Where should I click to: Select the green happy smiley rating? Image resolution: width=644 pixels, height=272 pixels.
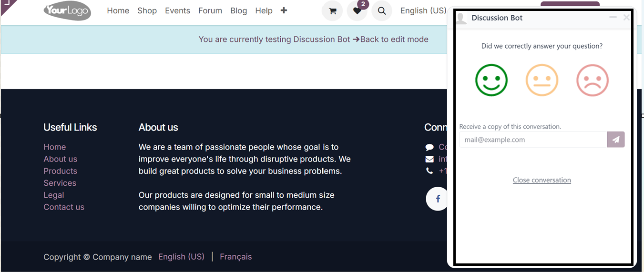pos(491,80)
